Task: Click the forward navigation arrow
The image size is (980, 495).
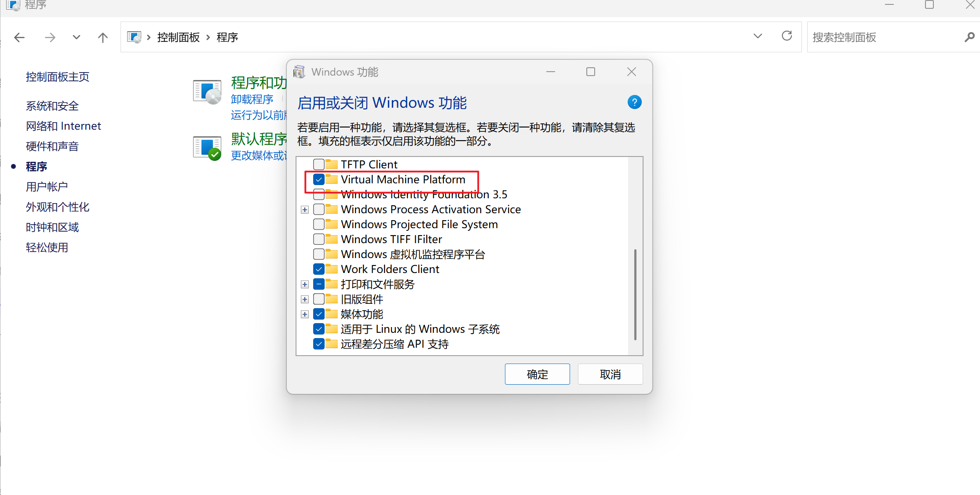Action: tap(50, 37)
